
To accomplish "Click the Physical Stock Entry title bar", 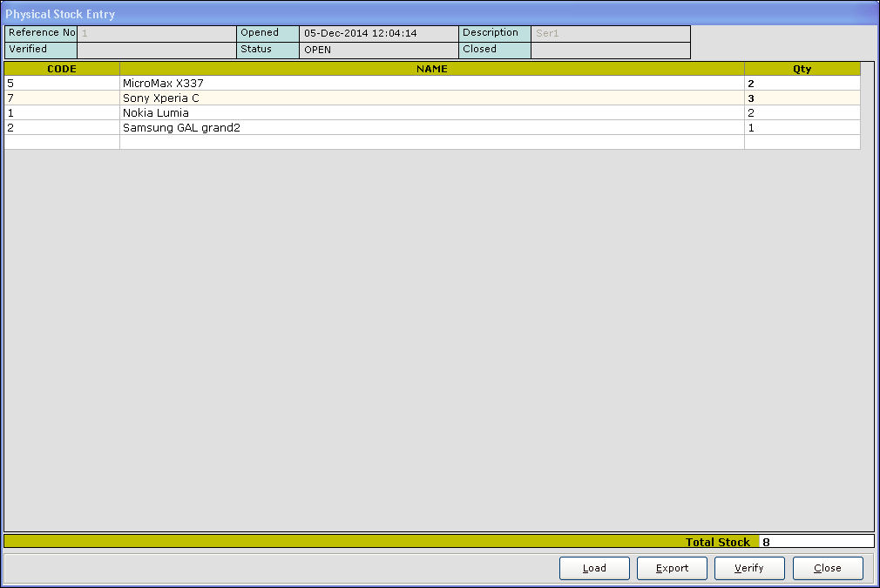I will tap(440, 13).
